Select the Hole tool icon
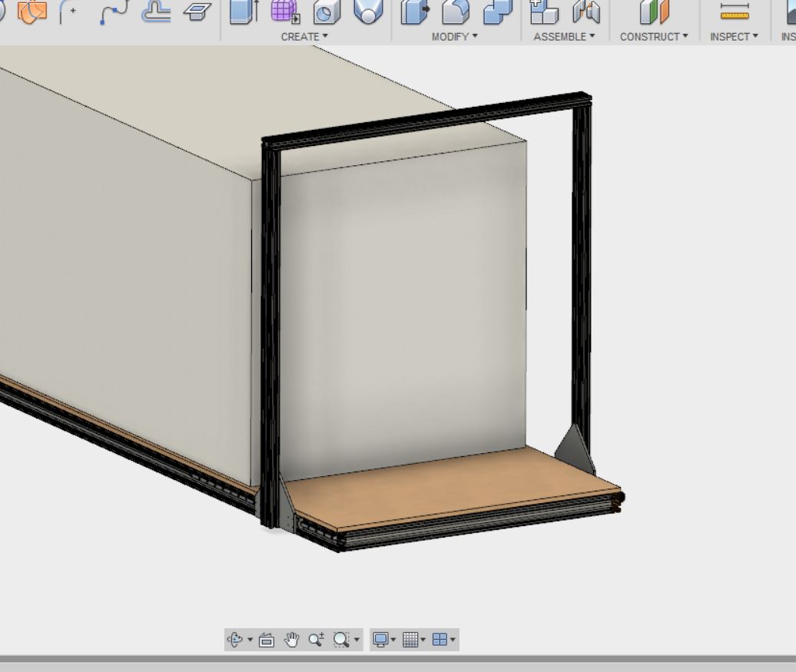This screenshot has width=796, height=672. (x=327, y=12)
